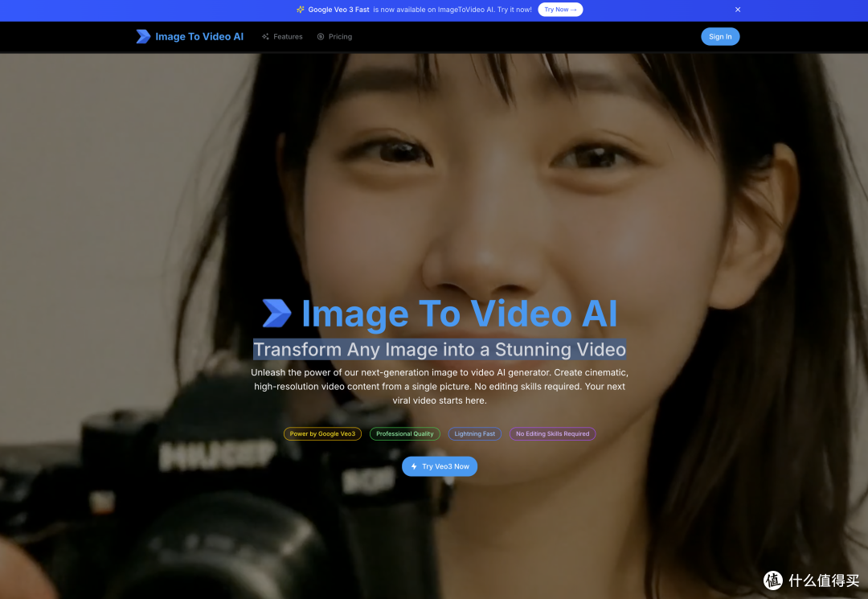
Task: Open the Image To Video AI home link text
Action: [199, 36]
